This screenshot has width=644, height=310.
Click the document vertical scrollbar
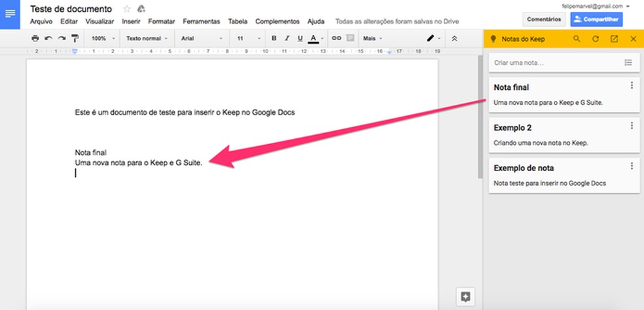point(480,117)
